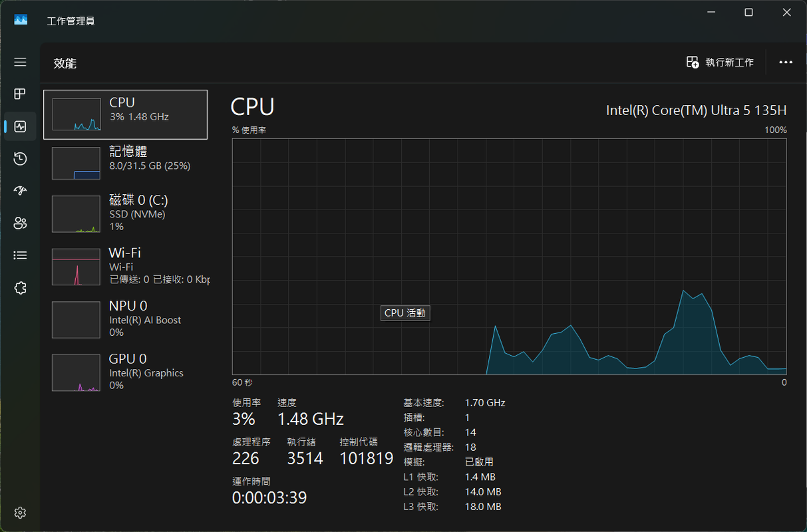This screenshot has width=807, height=532.
Task: Click the 執行新工作 button
Action: point(720,62)
